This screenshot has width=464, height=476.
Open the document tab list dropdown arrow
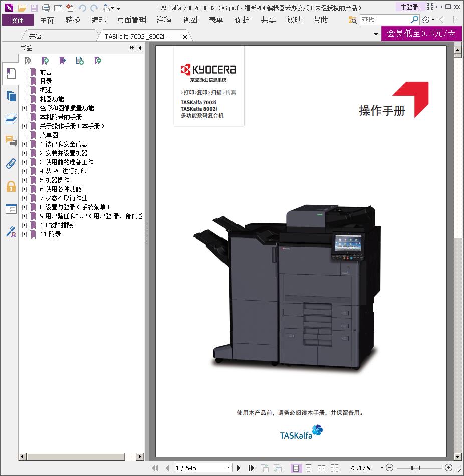(376, 34)
